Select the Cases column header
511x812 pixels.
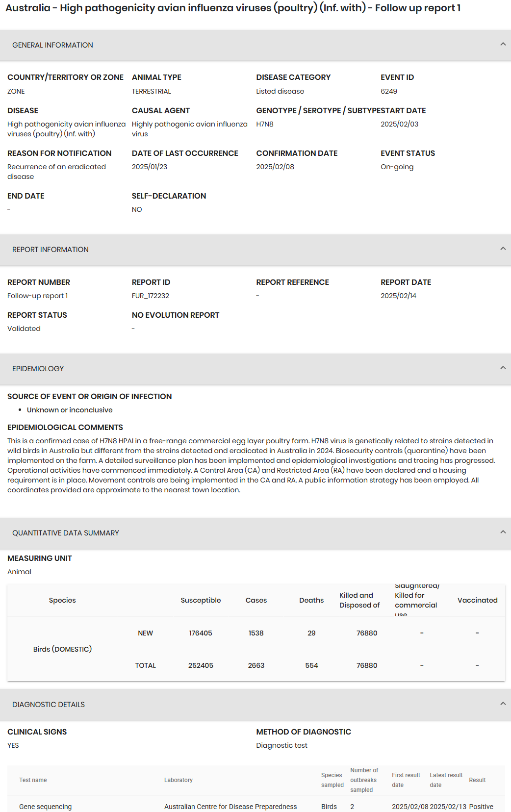point(256,600)
